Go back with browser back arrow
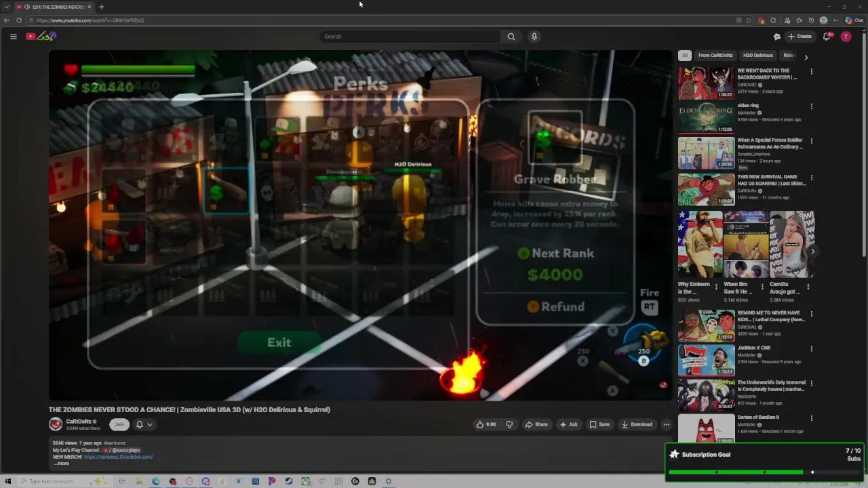This screenshot has height=488, width=868. (x=6, y=20)
